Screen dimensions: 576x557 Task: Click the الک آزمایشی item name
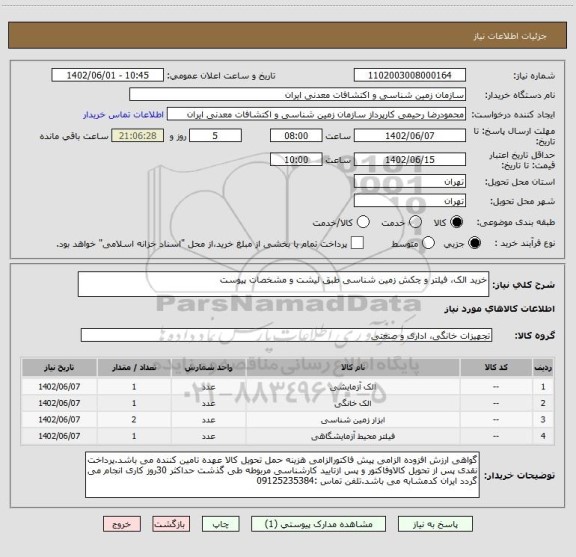point(353,387)
